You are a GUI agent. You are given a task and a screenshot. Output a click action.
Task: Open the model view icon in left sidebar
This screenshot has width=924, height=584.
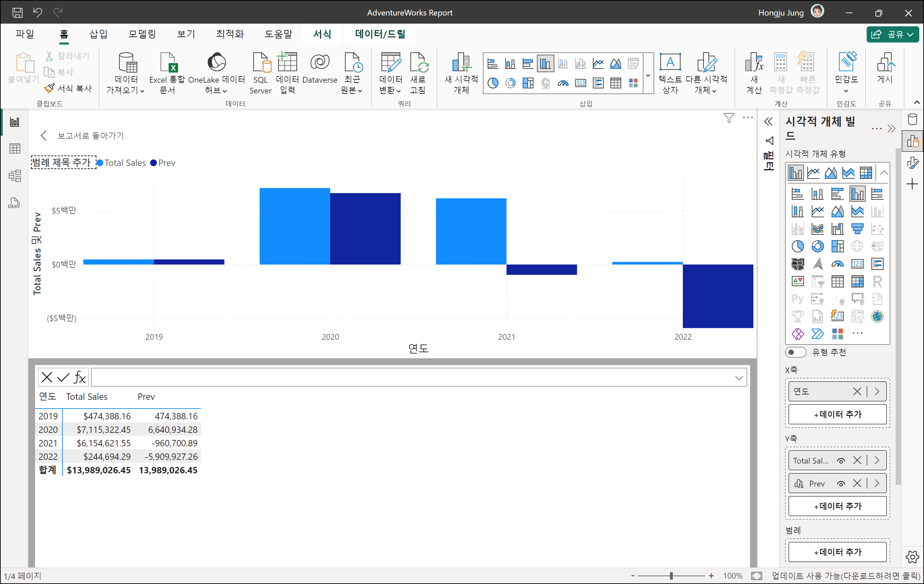(x=15, y=176)
